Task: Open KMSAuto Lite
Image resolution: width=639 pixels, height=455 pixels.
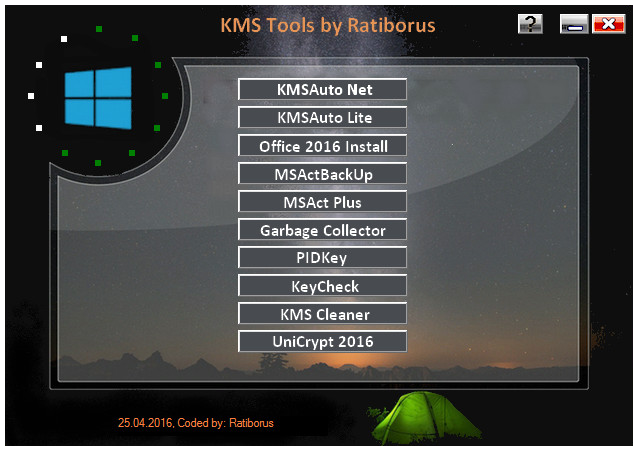Action: coord(322,118)
